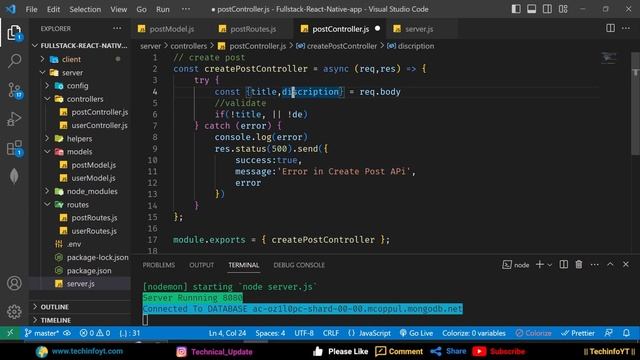Screen dimensions: 640x360
Task: Open terminal panel more actions ellipsis
Action: [594, 264]
